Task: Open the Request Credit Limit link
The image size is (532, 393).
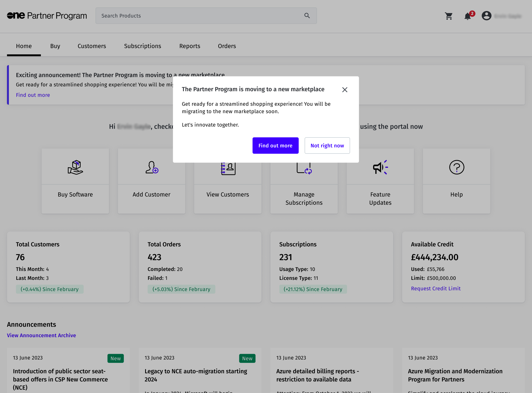Action: click(x=436, y=288)
